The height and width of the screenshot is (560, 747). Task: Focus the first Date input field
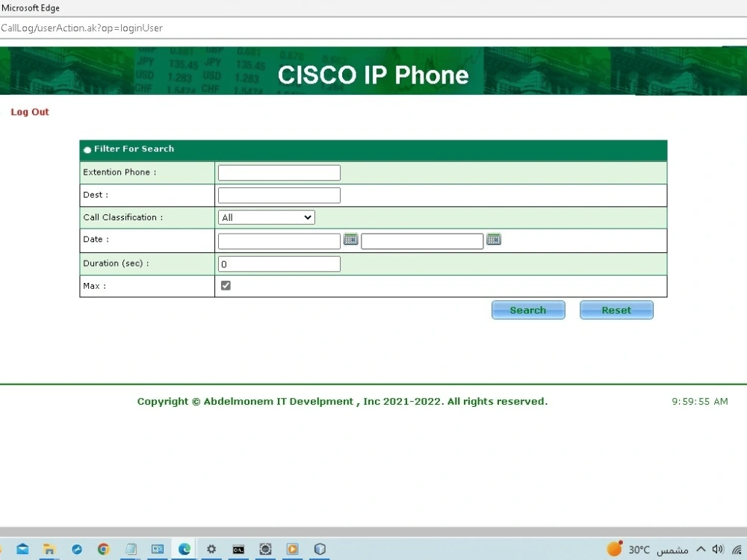click(279, 241)
